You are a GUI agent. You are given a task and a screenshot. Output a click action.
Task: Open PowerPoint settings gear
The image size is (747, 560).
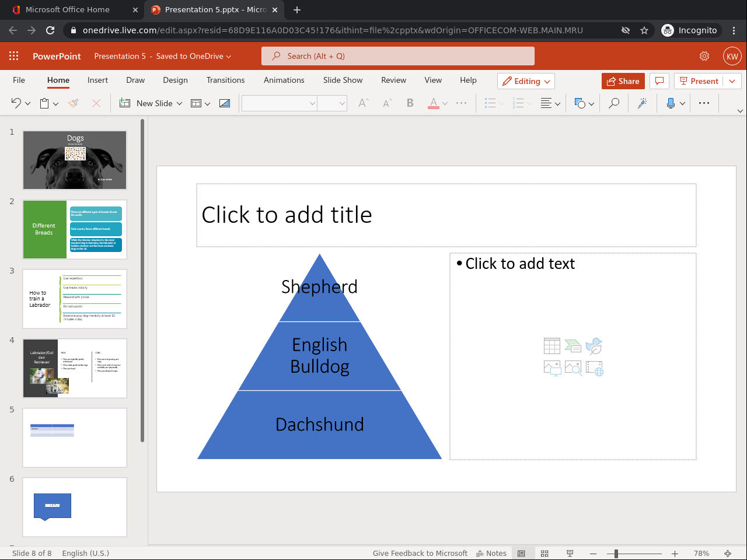[704, 56]
